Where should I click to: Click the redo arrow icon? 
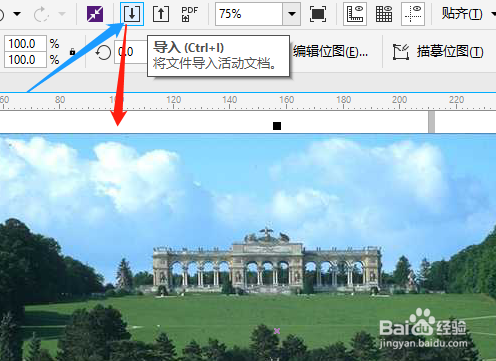coord(41,14)
